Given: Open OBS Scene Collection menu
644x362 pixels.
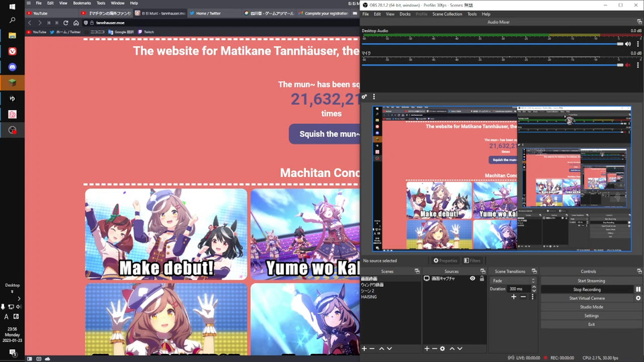Looking at the screenshot, I should click(447, 14).
